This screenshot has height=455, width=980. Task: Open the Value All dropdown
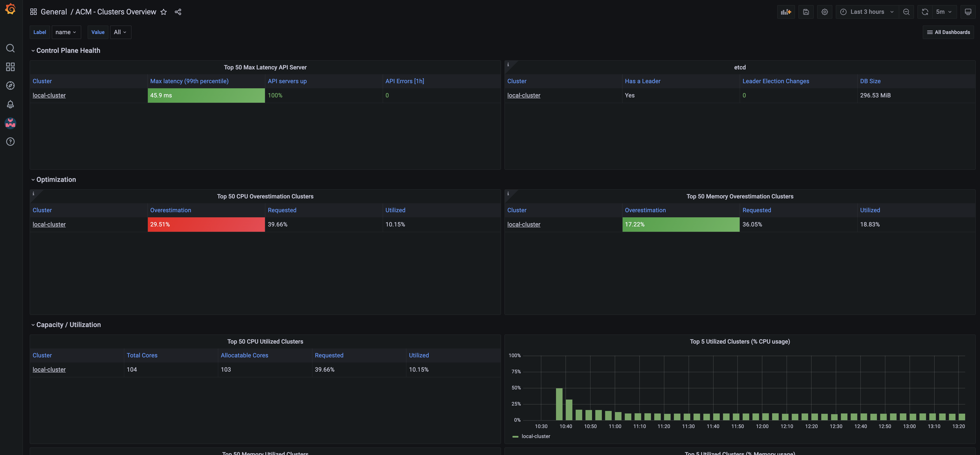pos(120,32)
